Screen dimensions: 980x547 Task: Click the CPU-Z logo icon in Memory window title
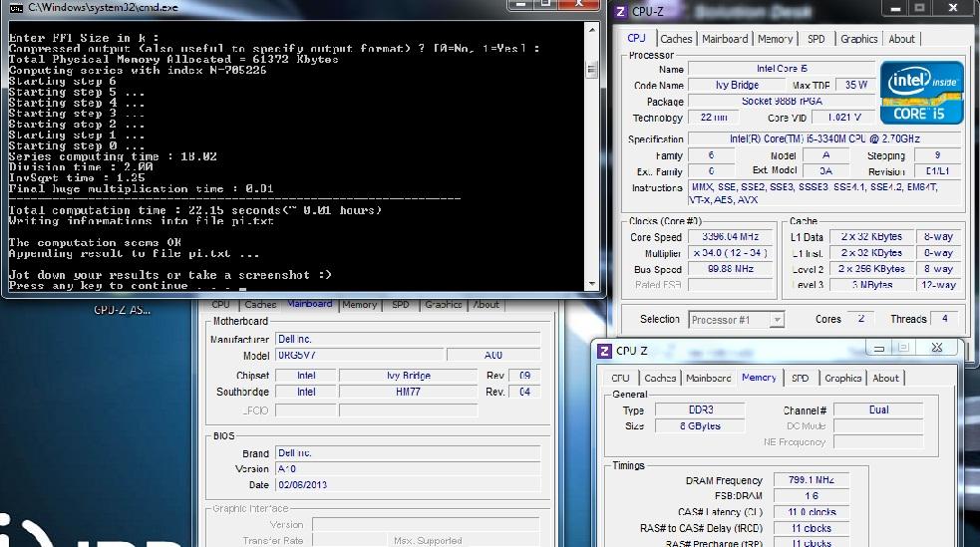pyautogui.click(x=604, y=351)
